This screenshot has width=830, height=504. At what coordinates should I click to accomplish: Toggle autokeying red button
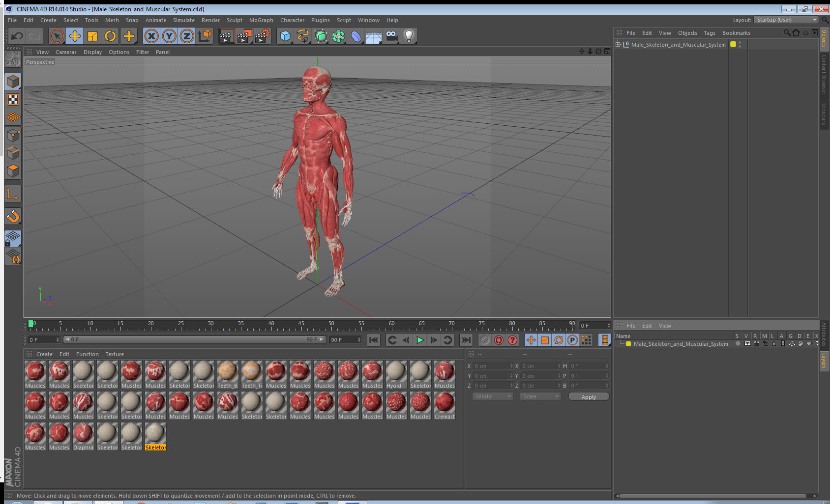click(x=499, y=340)
